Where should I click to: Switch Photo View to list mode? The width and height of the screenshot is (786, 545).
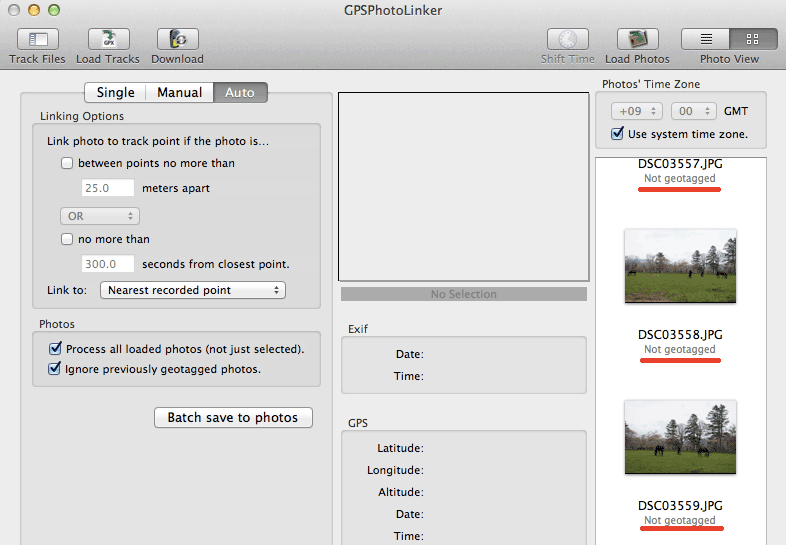(705, 39)
